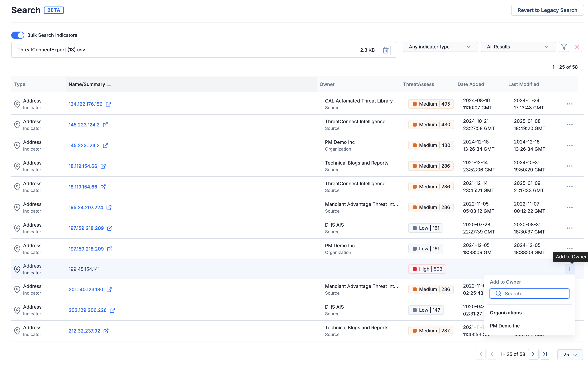
Task: Click the last page navigation arrow
Action: [545, 354]
